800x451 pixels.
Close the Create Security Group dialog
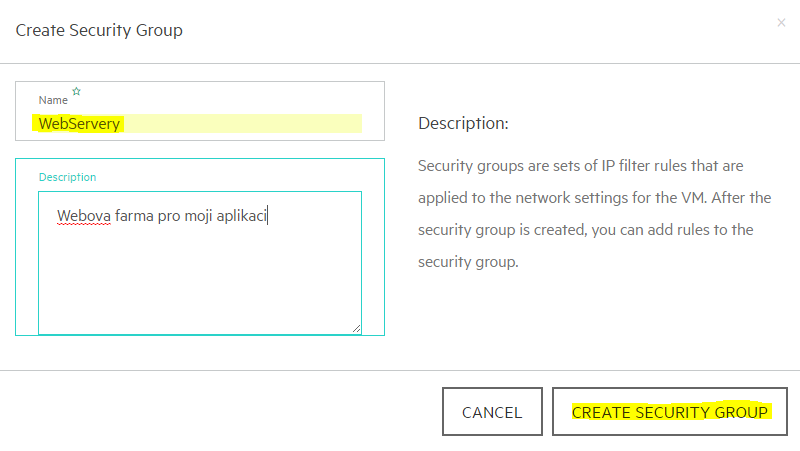point(781,22)
